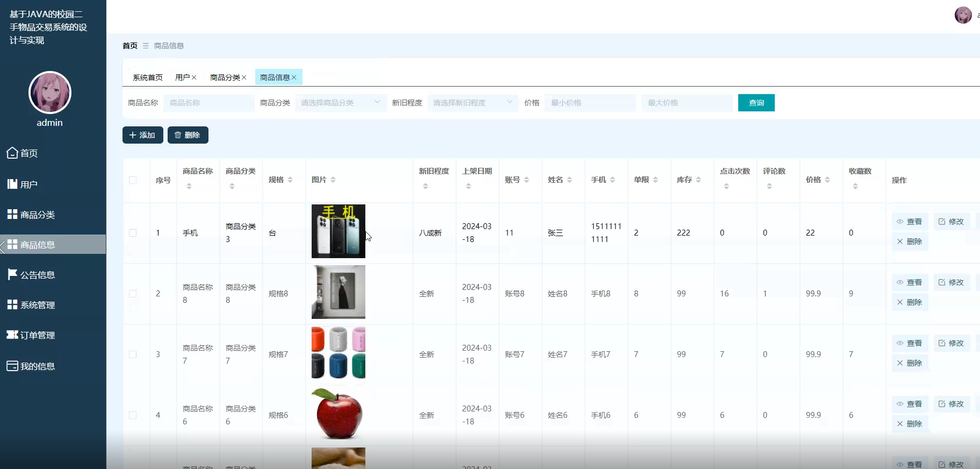This screenshot has height=469, width=980.
Task: Close the 用户 tab
Action: [194, 77]
